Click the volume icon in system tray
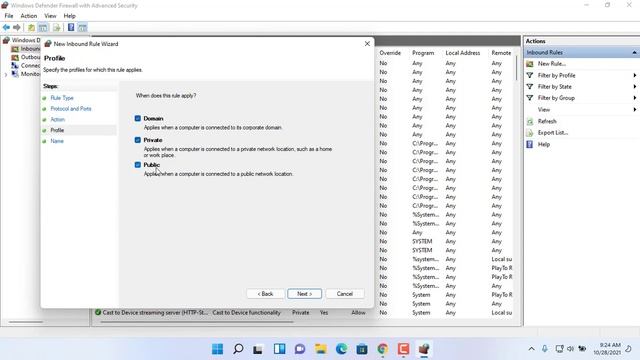Image resolution: width=640 pixels, height=360 pixels. [571, 349]
